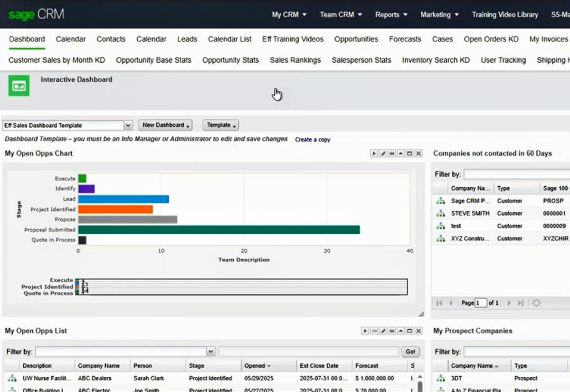Click the link gadget icon on My Open Opps List
The image size is (570, 392).
tap(392, 331)
